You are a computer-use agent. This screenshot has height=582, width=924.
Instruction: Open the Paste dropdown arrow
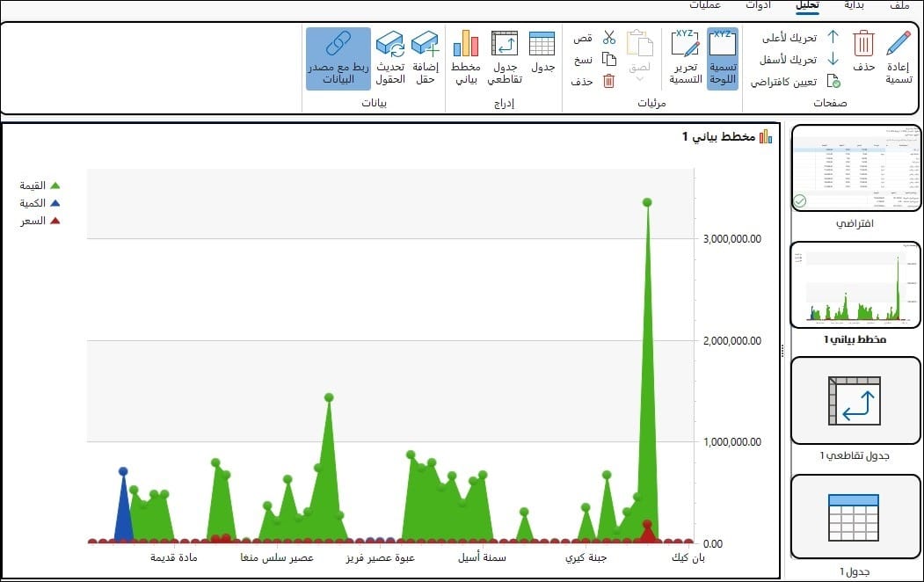pyautogui.click(x=640, y=79)
